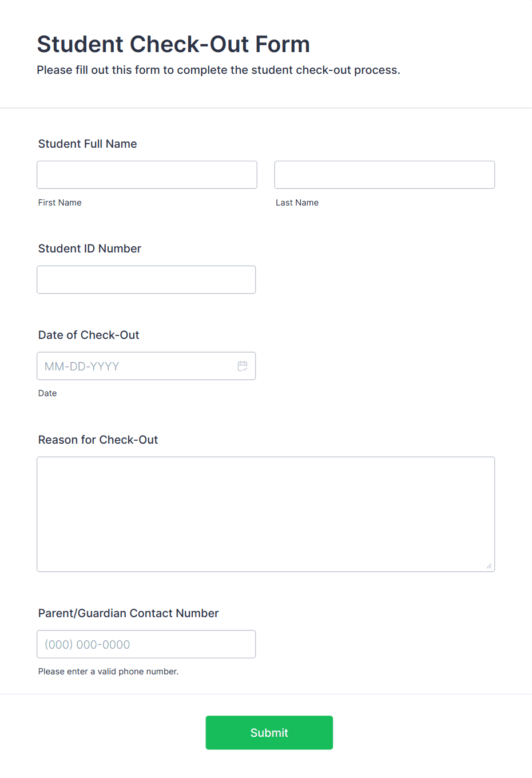
Task: Click the Student Check-Out Form heading
Action: coord(173,44)
